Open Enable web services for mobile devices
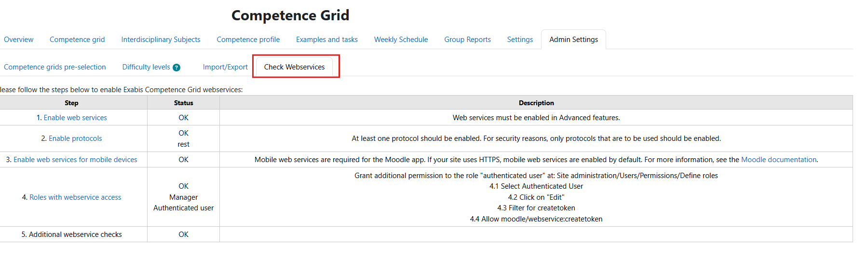868x262 pixels. point(75,160)
